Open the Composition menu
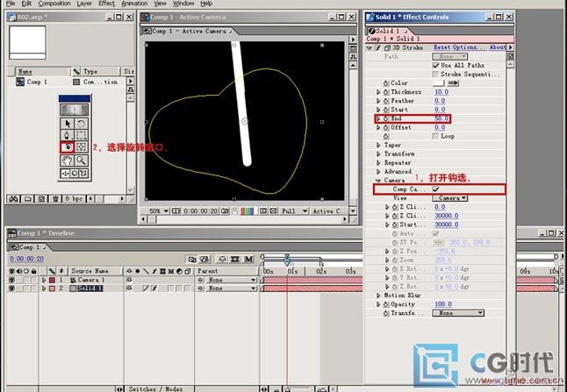567x392 pixels. click(x=54, y=4)
